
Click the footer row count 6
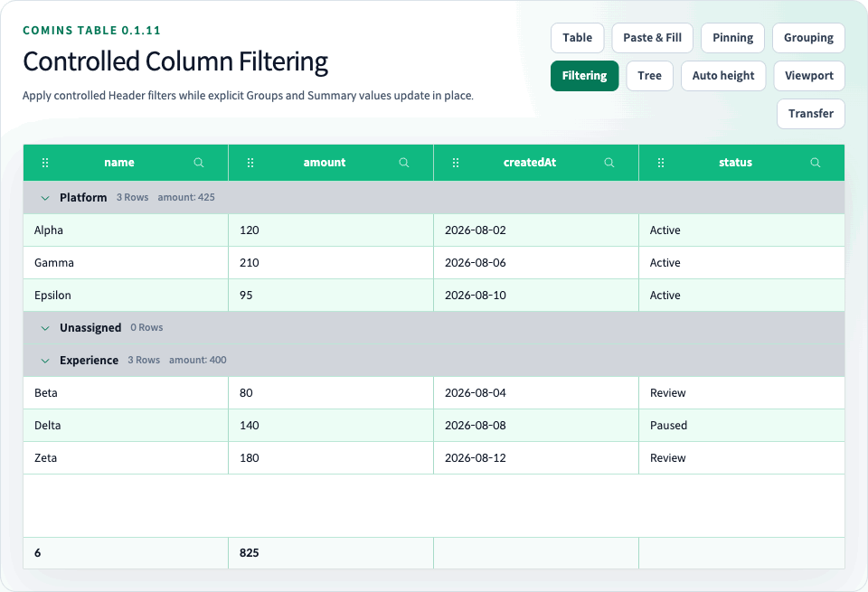pyautogui.click(x=38, y=553)
